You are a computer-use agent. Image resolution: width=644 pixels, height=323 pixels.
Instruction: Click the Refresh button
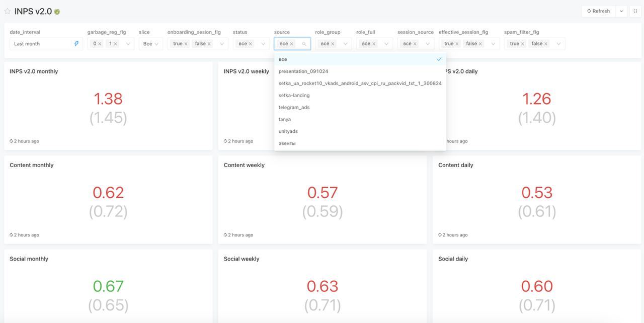pyautogui.click(x=598, y=11)
